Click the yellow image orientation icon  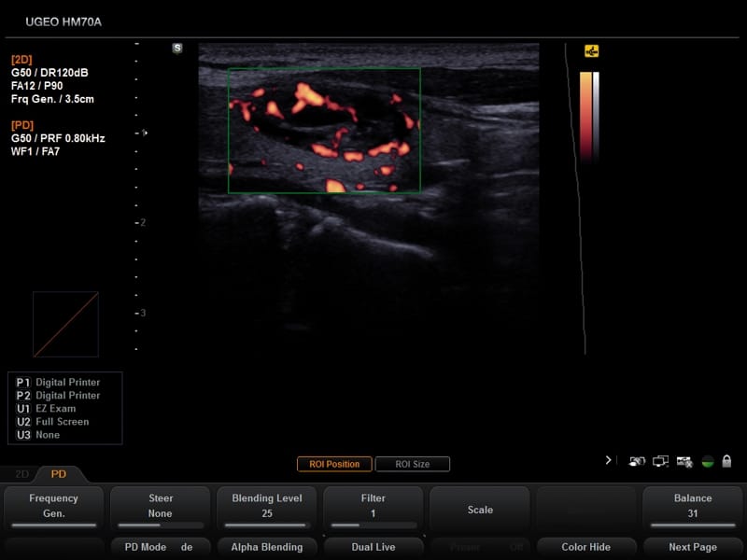coord(591,51)
